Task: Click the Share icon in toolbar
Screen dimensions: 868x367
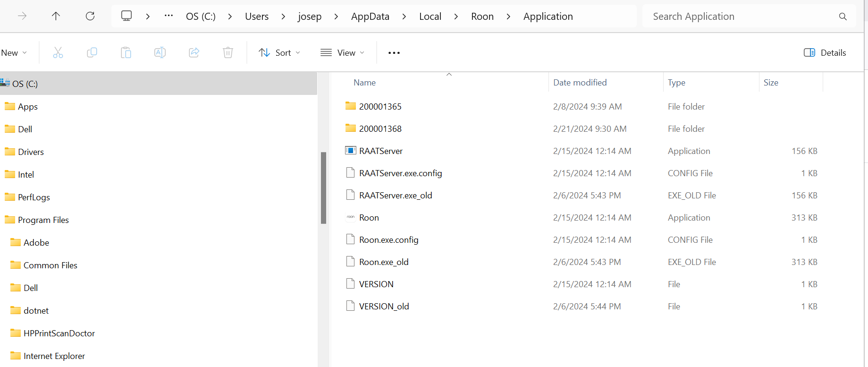Action: coord(194,52)
